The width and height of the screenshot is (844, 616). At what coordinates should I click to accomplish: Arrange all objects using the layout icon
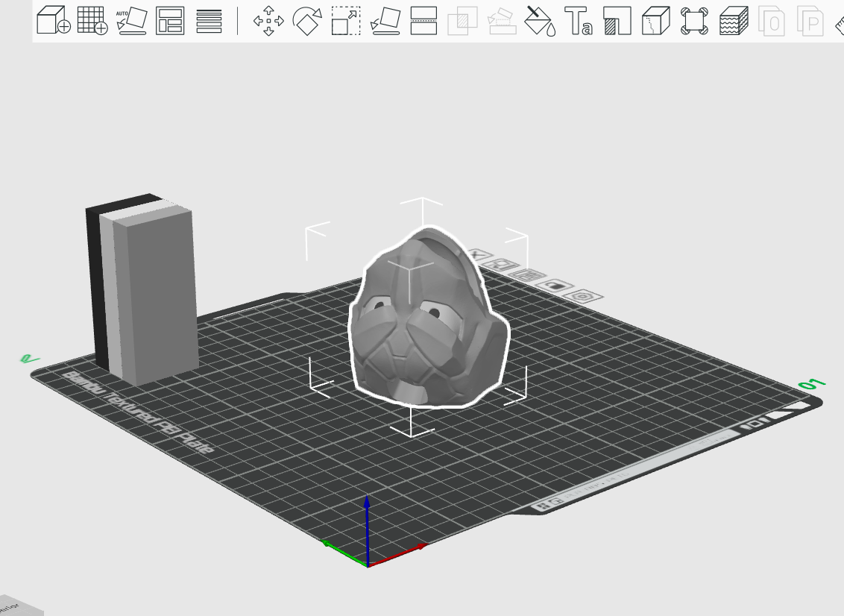(170, 20)
